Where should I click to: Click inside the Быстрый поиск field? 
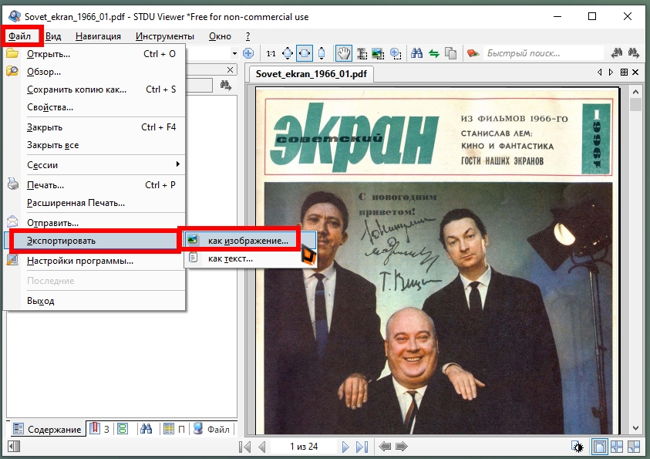click(x=544, y=53)
